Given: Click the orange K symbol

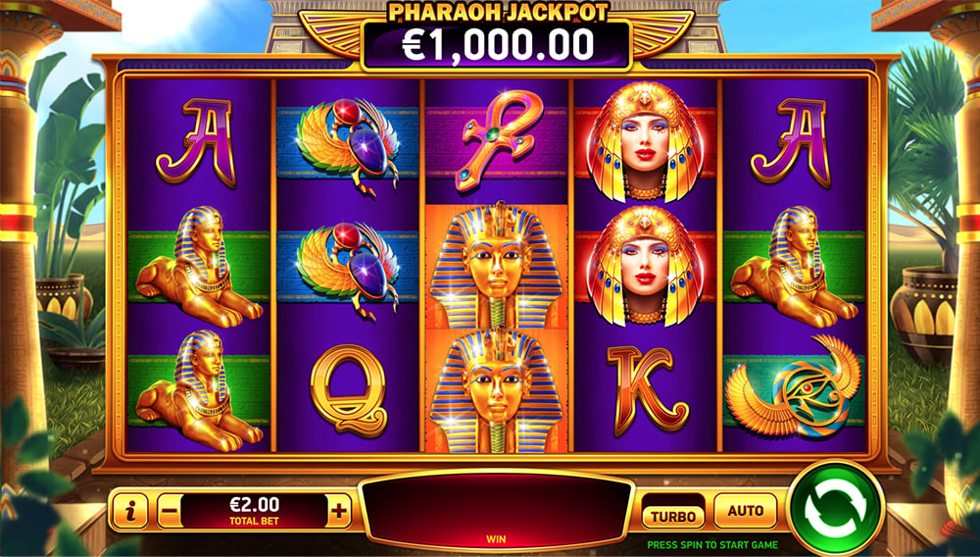Looking at the screenshot, I should [x=646, y=390].
